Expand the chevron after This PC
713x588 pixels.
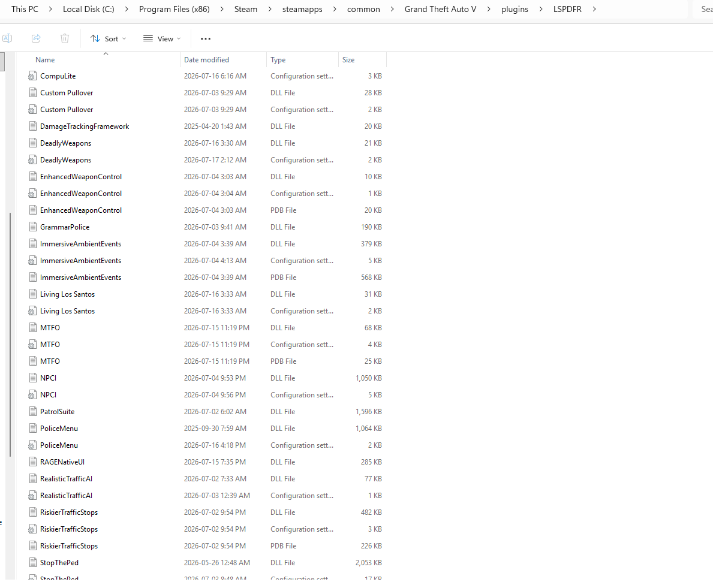click(x=50, y=9)
